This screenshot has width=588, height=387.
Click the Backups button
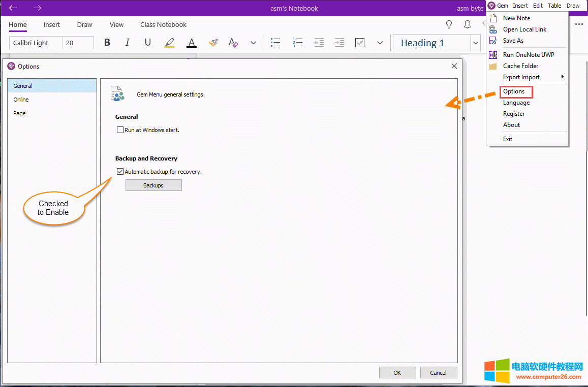coord(153,185)
